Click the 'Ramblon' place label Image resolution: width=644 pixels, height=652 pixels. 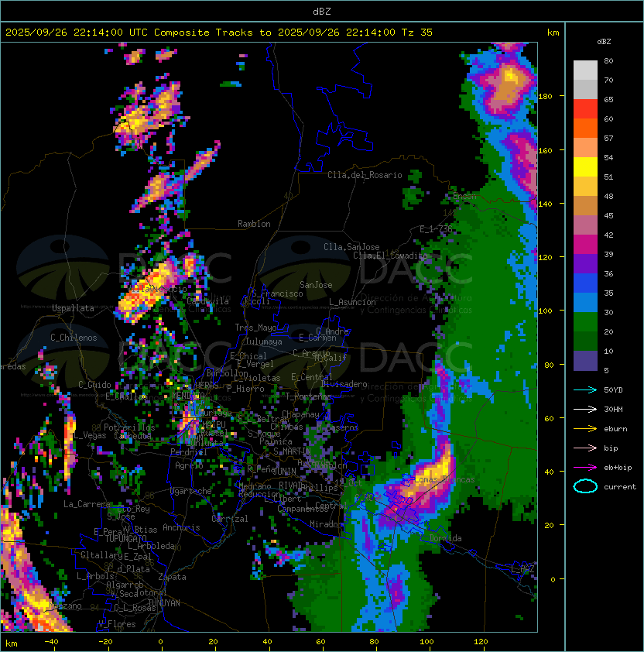254,224
